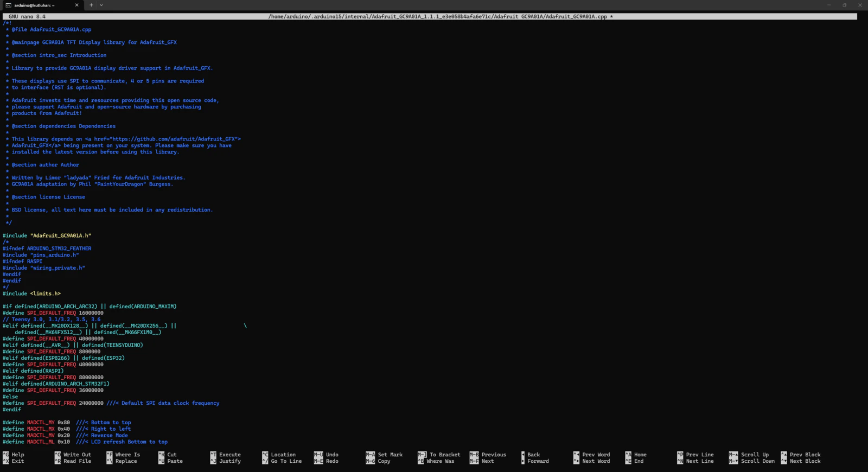
Task: Click the '#include "pins_arduino.h"' line
Action: 41,255
